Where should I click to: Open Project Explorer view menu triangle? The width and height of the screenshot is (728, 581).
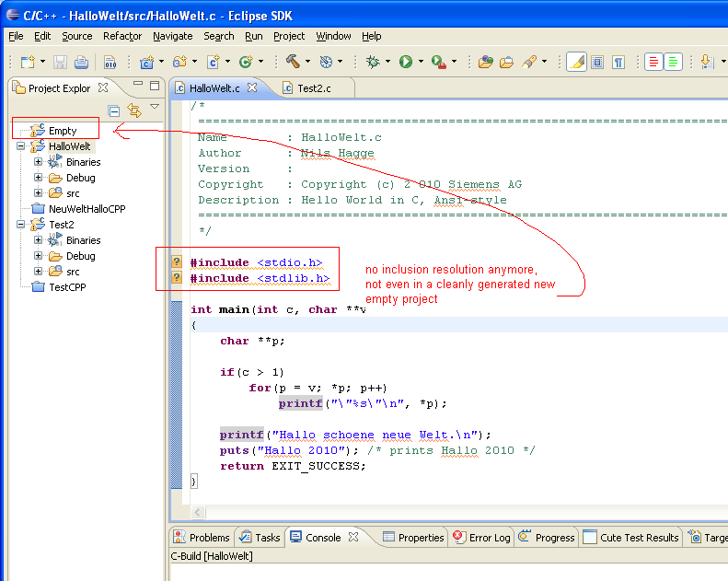[x=155, y=107]
